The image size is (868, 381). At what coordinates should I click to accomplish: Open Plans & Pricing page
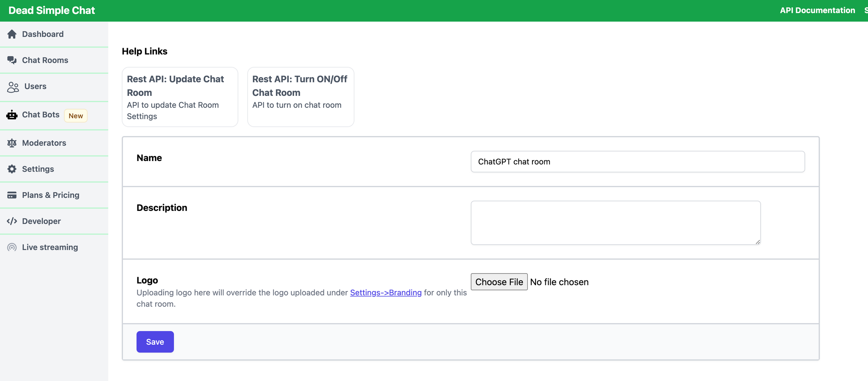[x=51, y=195]
